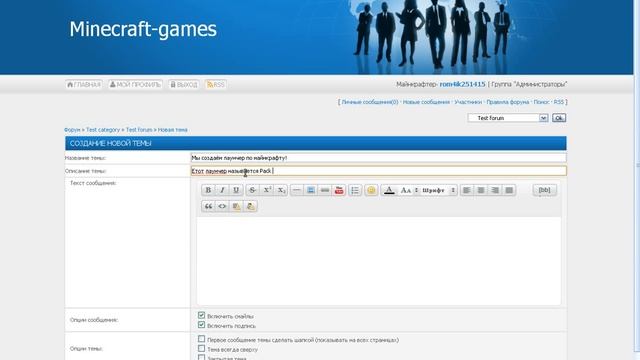Open the smiley emoticon picker
The image size is (640, 360).
[x=371, y=190]
